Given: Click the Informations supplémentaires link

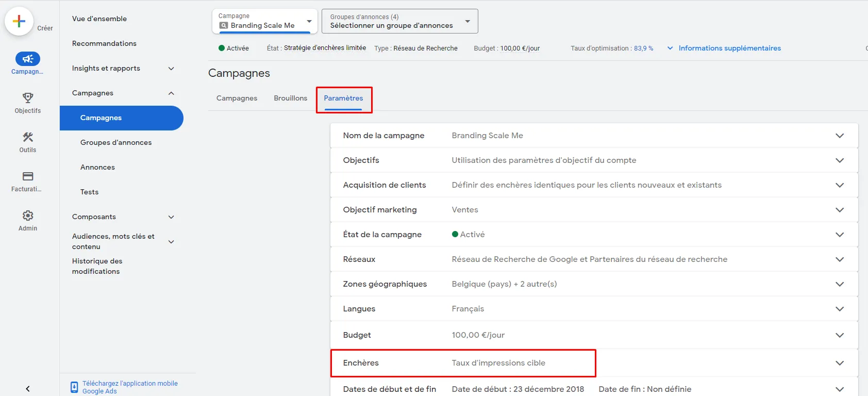Looking at the screenshot, I should 729,48.
